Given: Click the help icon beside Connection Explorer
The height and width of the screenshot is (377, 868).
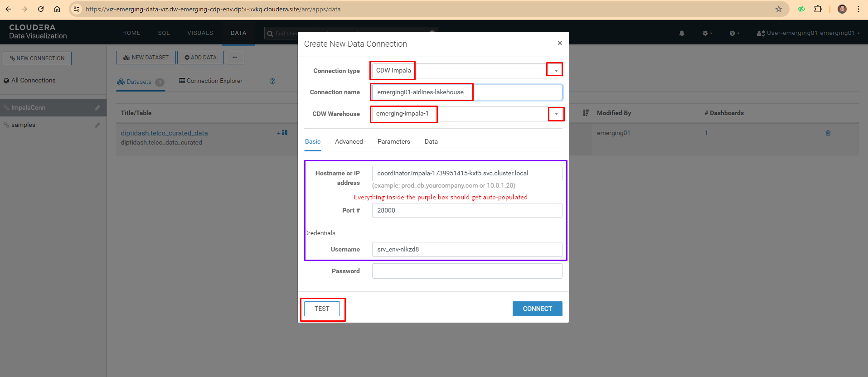Looking at the screenshot, I should pos(272,81).
